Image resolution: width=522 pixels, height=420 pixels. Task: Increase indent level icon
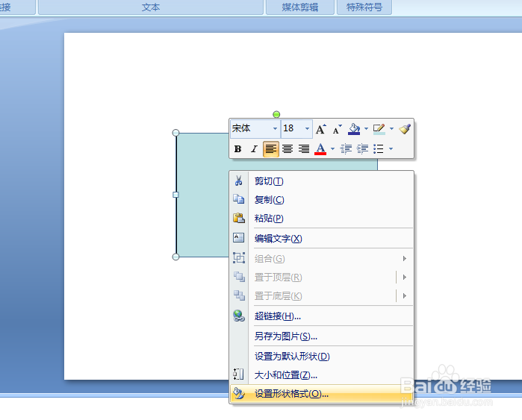(362, 149)
